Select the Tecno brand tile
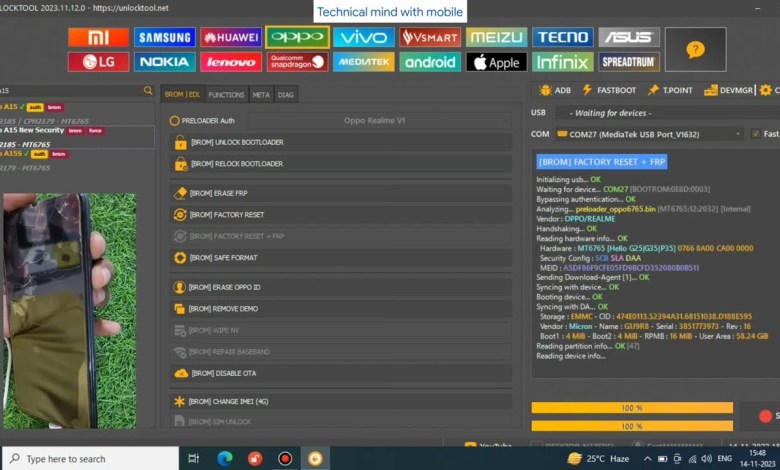 click(x=563, y=37)
